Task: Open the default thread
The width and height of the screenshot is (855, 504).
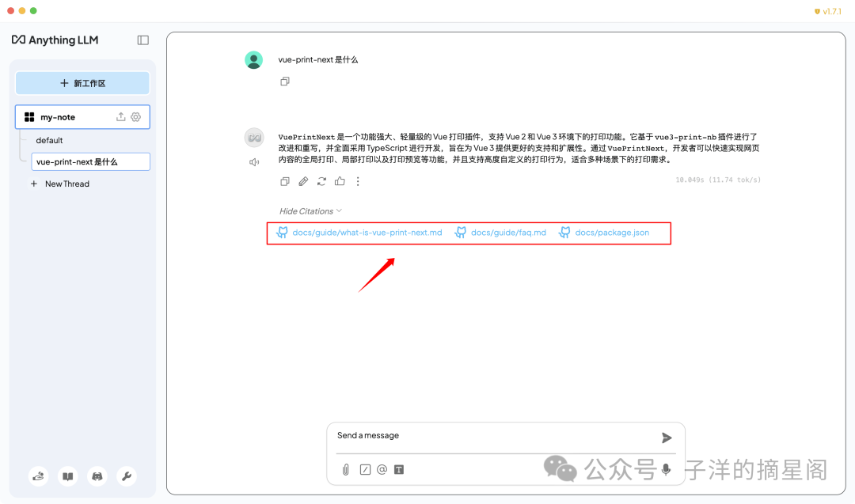Action: pyautogui.click(x=49, y=140)
